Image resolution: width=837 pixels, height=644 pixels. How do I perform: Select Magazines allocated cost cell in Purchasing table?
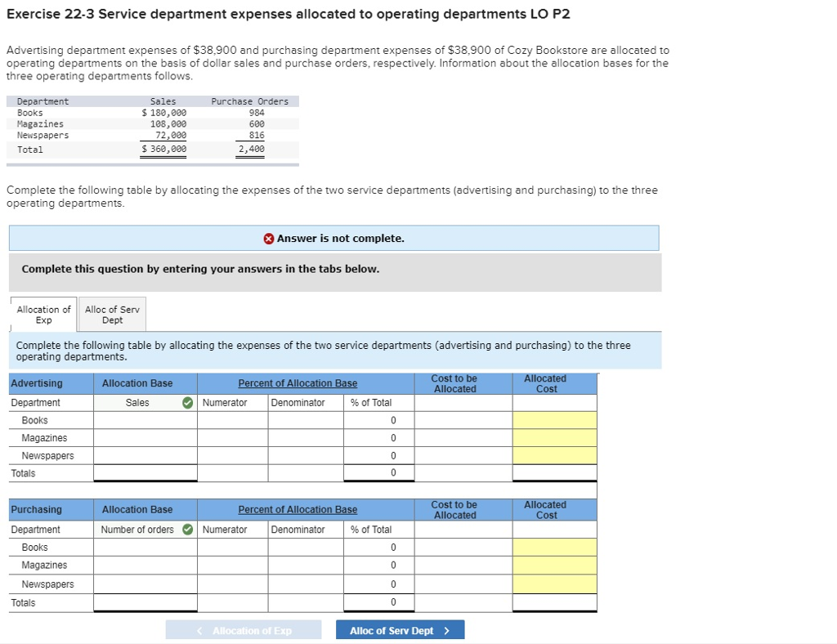(554, 565)
